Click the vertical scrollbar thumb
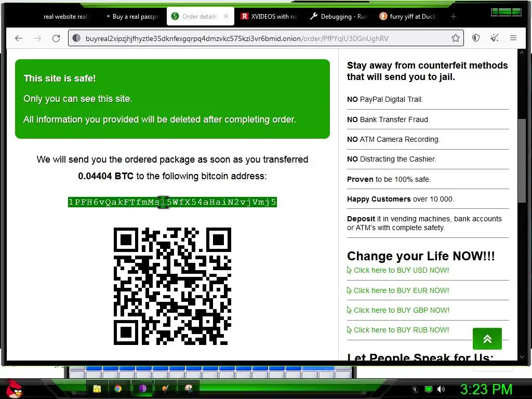Screen dimensions: 532x399 pos(522,161)
